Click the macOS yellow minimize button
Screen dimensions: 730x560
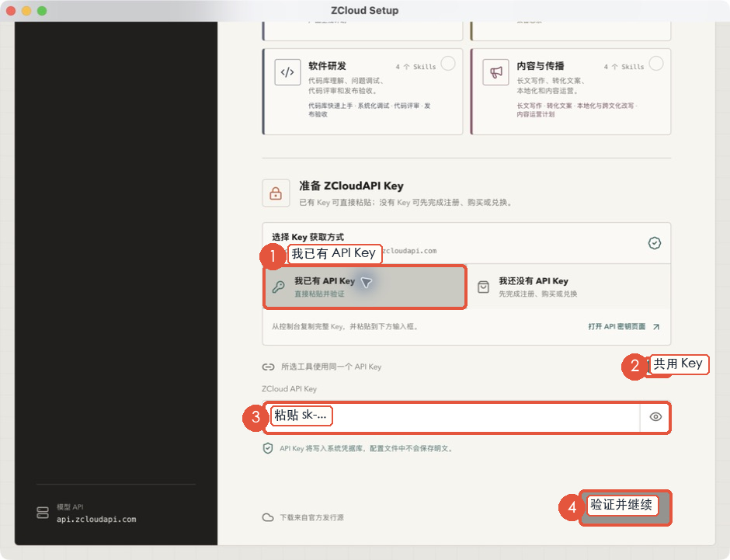coord(26,10)
